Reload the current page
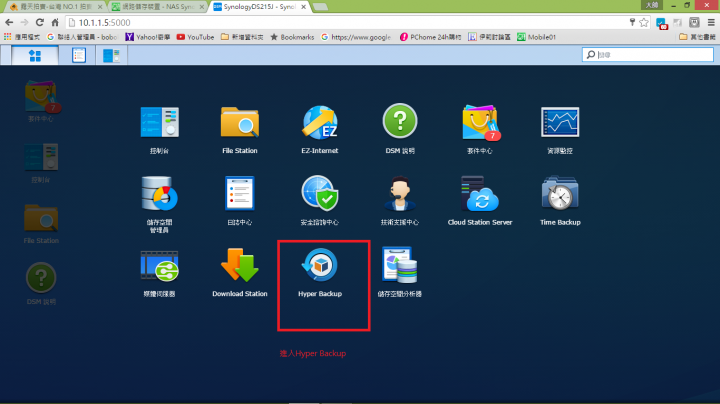720x404 pixels. [40, 22]
